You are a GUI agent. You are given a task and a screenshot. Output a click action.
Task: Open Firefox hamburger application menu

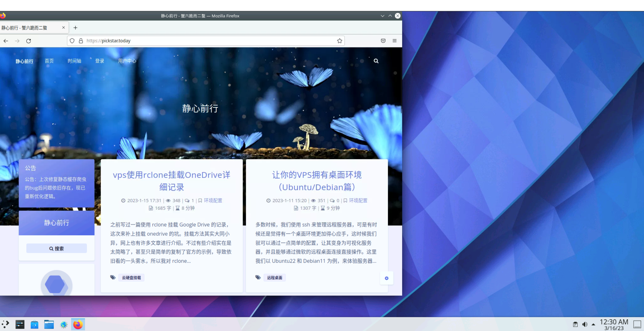pos(394,41)
